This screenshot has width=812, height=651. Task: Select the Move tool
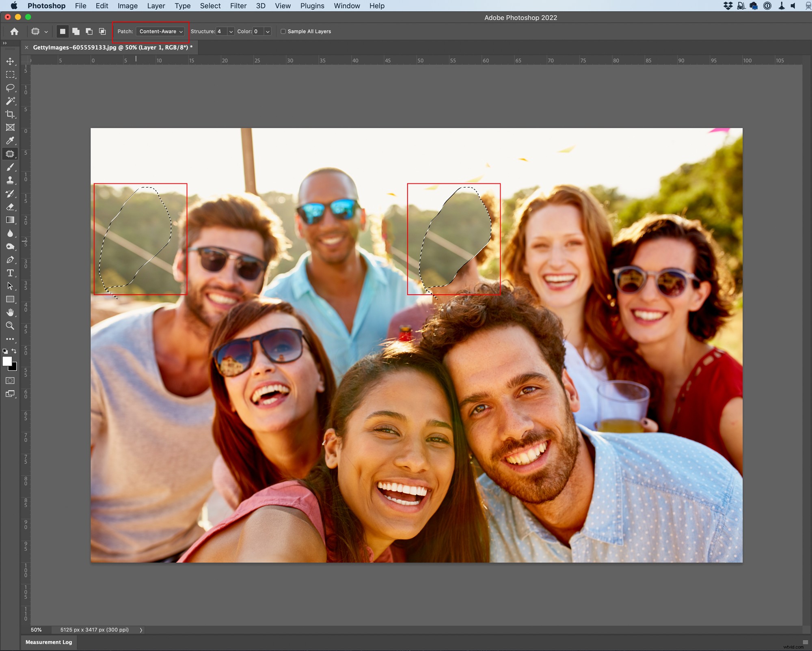click(10, 62)
